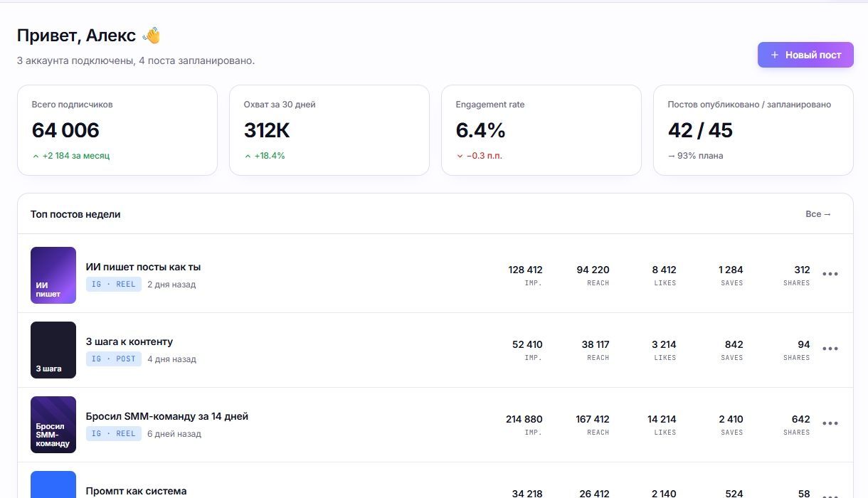
Task: Click likes value '8 412'
Action: click(x=664, y=270)
